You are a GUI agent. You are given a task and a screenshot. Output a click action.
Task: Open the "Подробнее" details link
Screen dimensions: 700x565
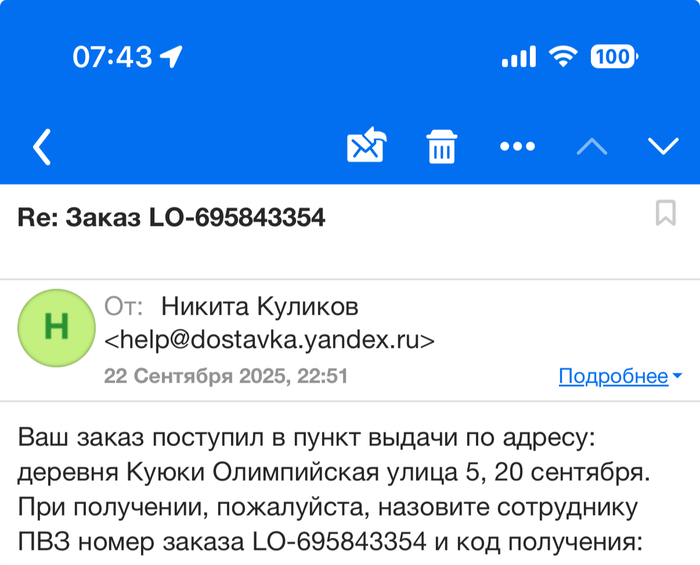[x=613, y=376]
